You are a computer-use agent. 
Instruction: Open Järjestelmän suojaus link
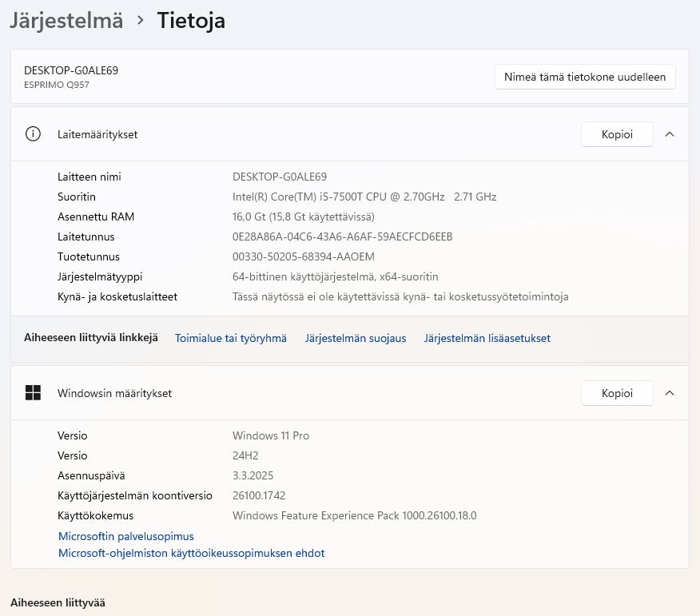[x=356, y=338]
